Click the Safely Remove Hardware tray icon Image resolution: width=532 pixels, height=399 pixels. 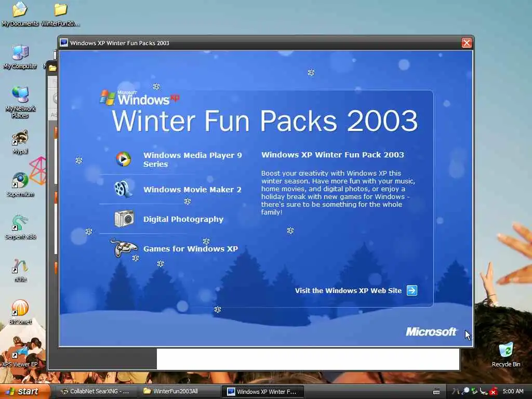484,392
